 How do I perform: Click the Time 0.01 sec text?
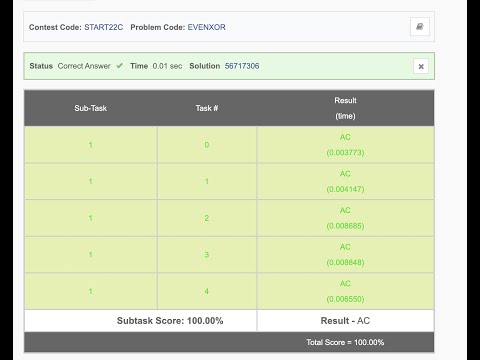coord(156,66)
